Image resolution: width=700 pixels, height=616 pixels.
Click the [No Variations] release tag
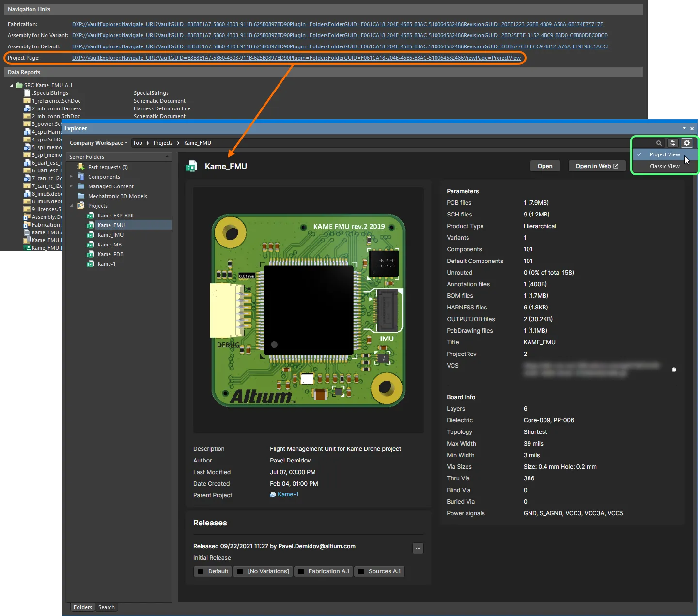pos(263,571)
